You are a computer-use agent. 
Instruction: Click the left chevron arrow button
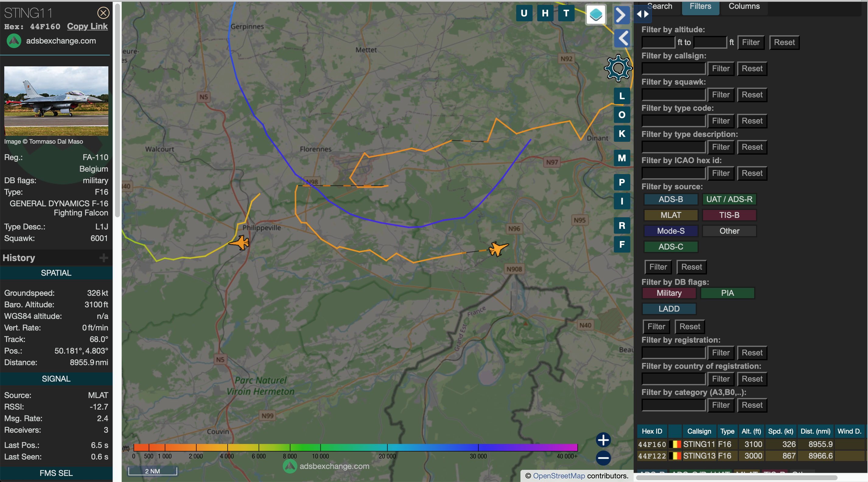point(622,38)
